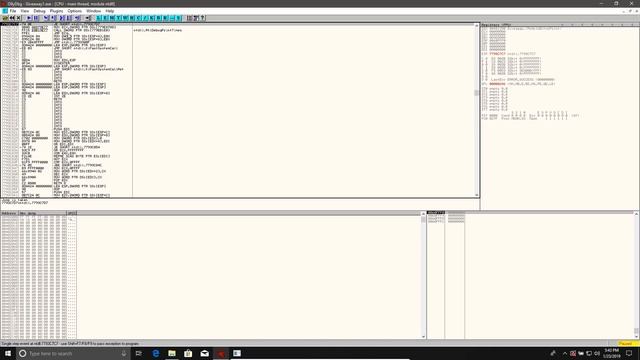Show Executable modules with the E button
The width and height of the screenshot is (640, 360).
(x=106, y=18)
